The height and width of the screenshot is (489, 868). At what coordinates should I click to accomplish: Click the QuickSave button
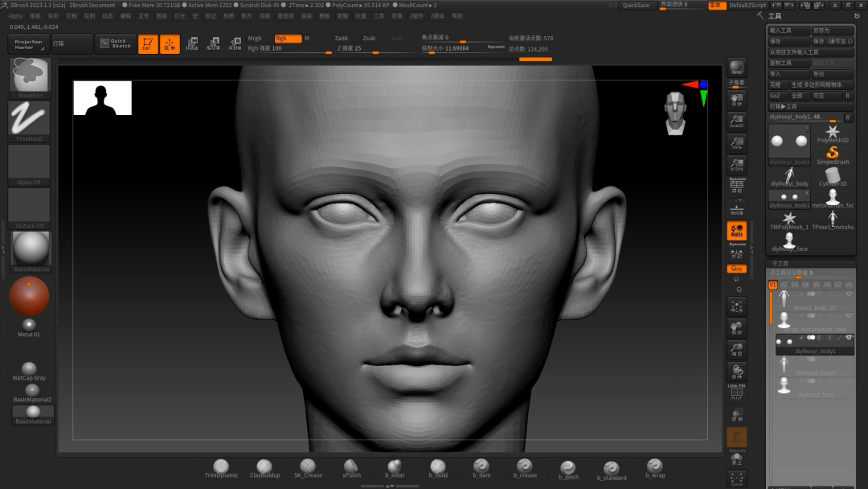[637, 6]
